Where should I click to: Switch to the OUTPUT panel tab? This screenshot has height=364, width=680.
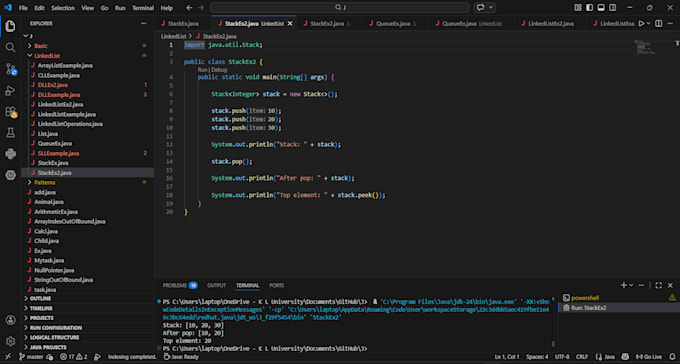(216, 285)
